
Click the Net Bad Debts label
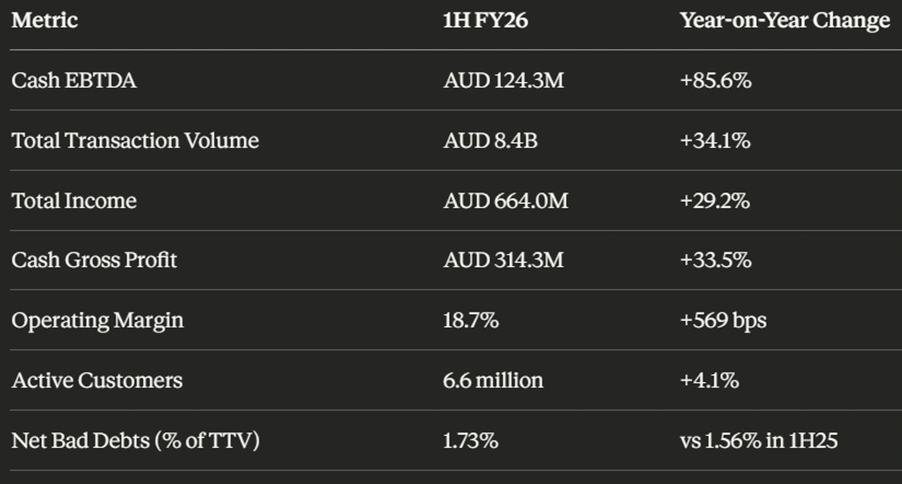tap(135, 441)
